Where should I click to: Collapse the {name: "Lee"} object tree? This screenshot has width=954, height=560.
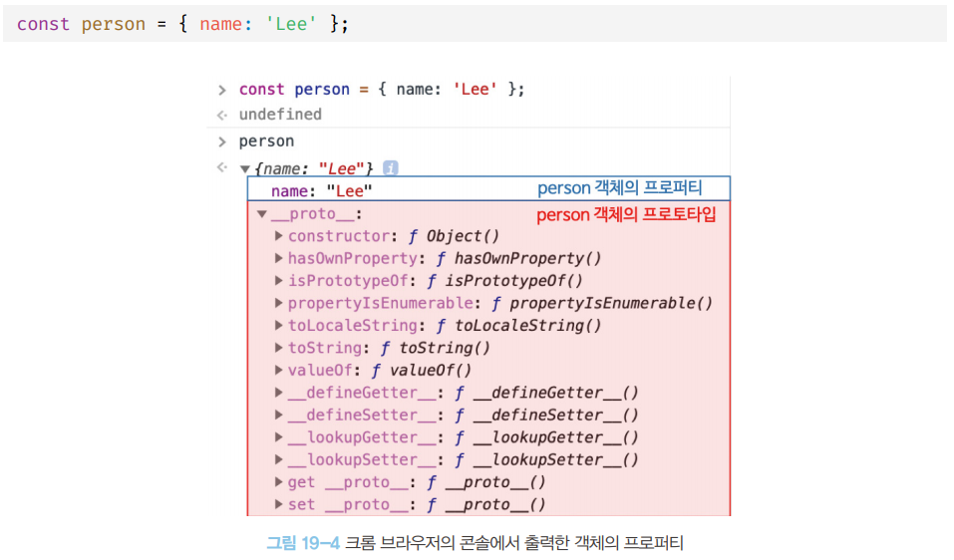245,169
